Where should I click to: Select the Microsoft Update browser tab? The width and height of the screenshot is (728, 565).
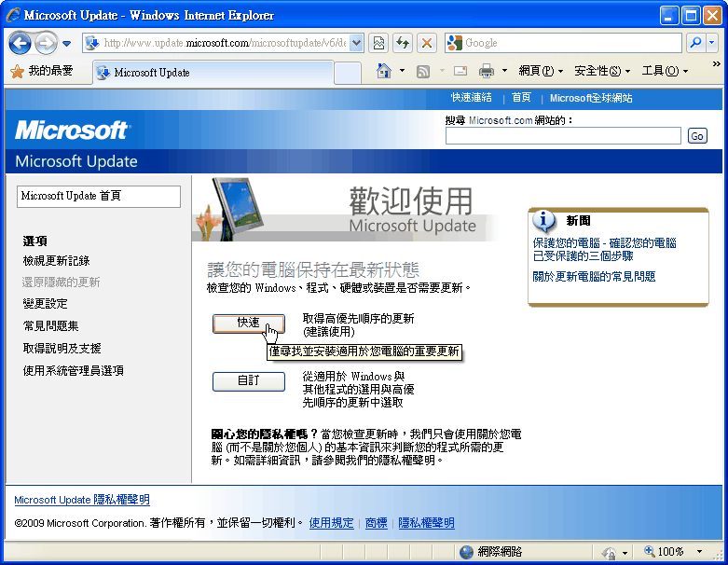click(213, 73)
